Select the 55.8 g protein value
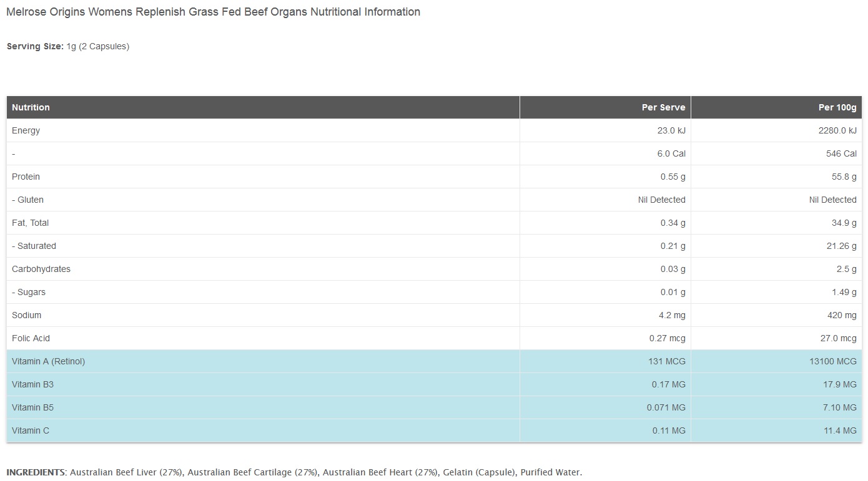This screenshot has width=868, height=481. [x=844, y=177]
